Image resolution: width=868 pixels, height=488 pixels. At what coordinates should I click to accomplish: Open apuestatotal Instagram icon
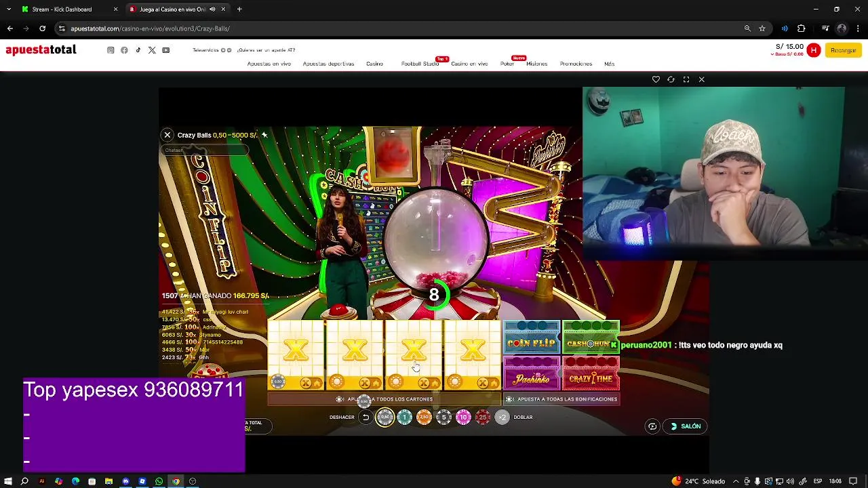click(x=111, y=50)
